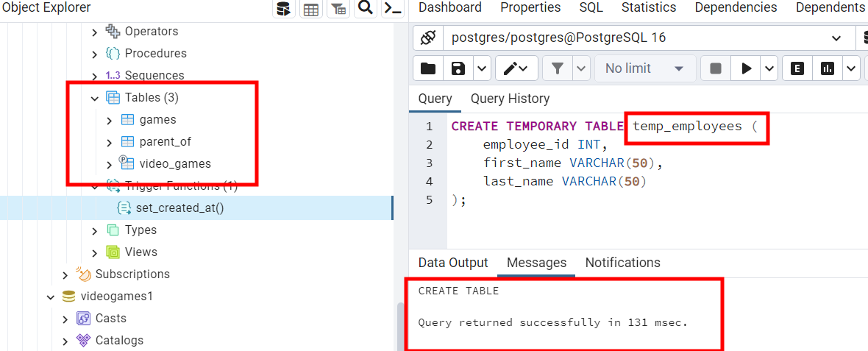Screen dimensions: 868x351
Task: Click into the SQL query editor at temp_employees
Action: (687, 127)
